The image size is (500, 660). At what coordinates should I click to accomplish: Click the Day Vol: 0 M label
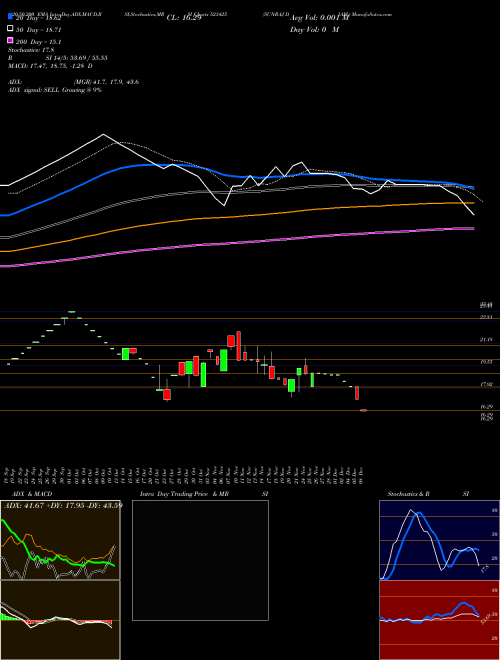(314, 29)
